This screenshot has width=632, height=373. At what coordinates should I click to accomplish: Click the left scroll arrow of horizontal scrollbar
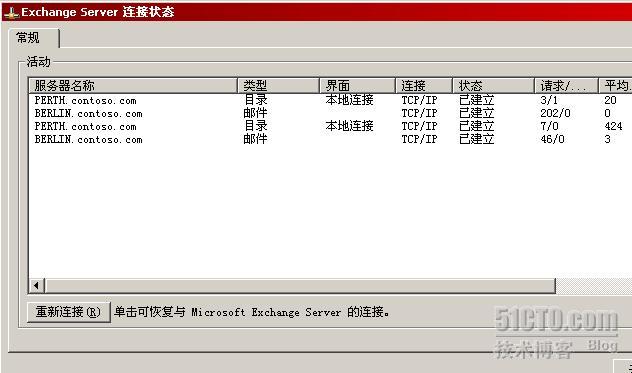37,286
